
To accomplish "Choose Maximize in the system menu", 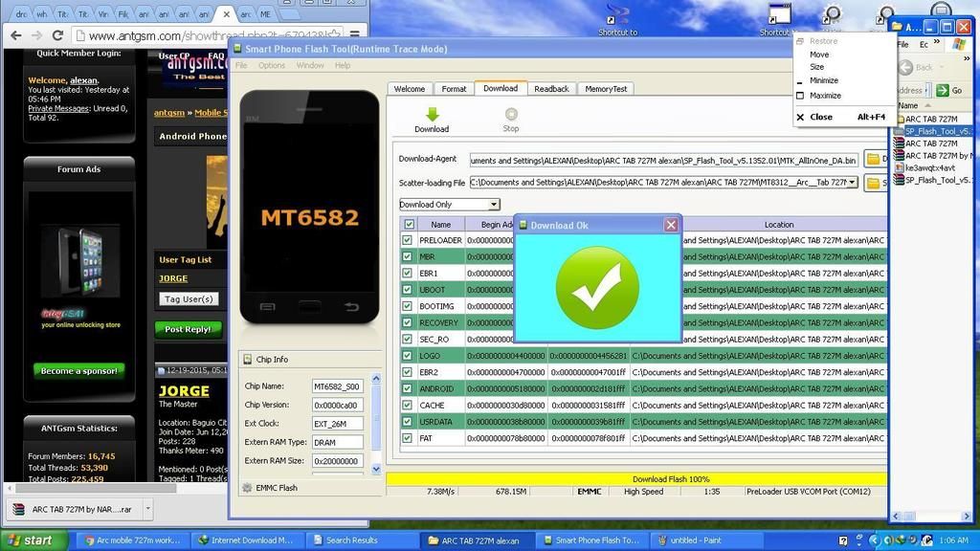I will 825,96.
